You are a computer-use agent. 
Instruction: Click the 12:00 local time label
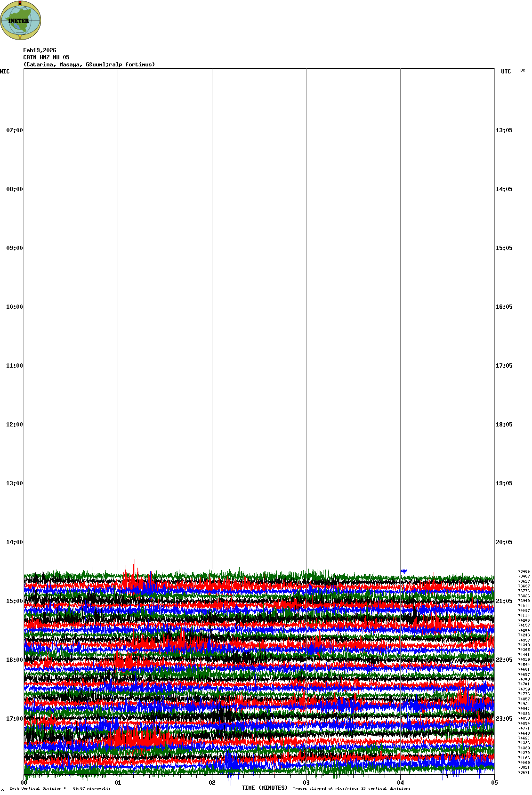coord(14,425)
